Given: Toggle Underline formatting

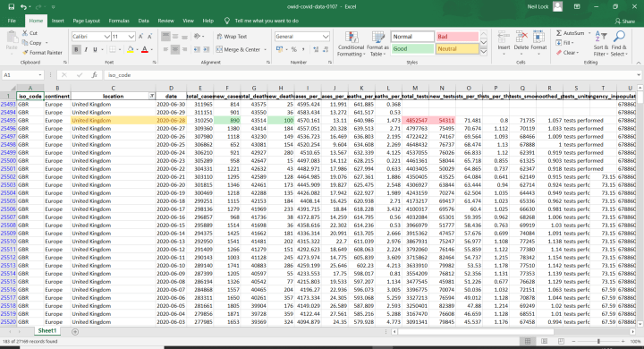Looking at the screenshot, I should coord(95,49).
